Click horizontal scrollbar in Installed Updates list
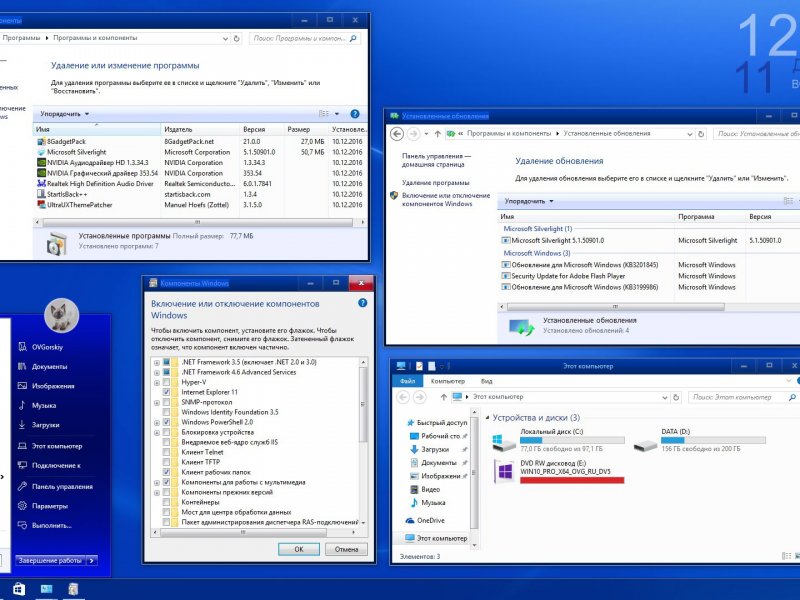Viewport: 800px width, 600px height. 615,307
